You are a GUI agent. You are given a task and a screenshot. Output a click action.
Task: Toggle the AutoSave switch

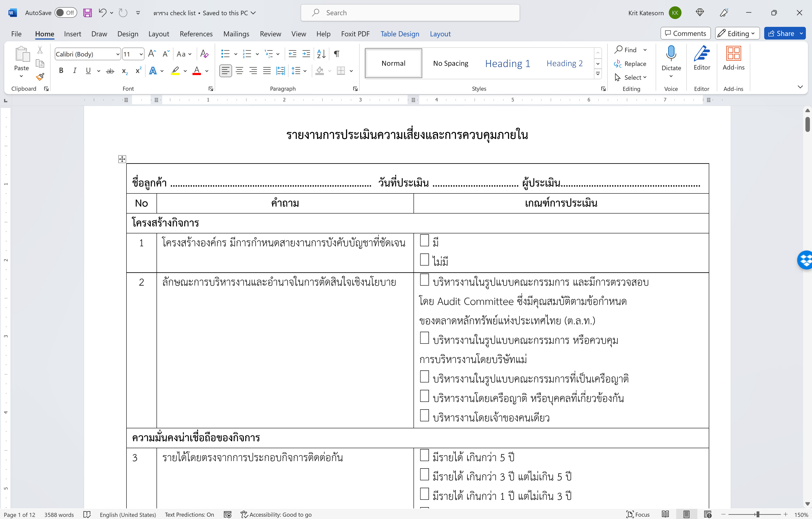(66, 13)
